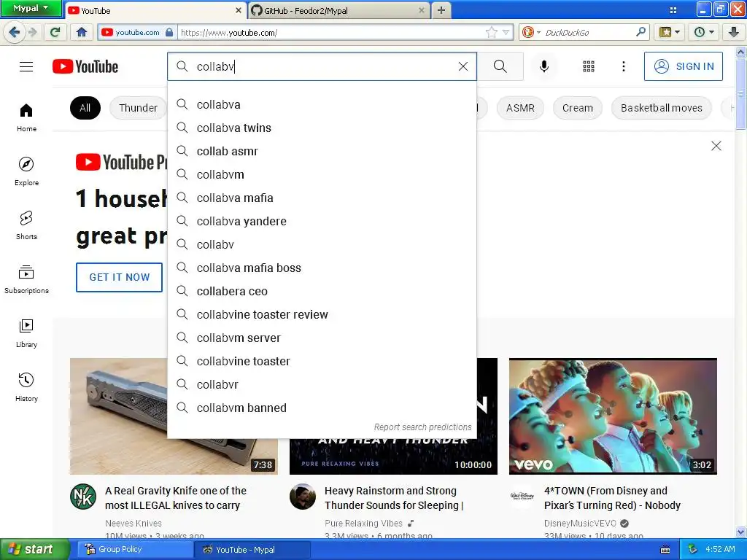Open the URL history dropdown arrow
Viewport: 747px width, 560px height.
click(506, 32)
